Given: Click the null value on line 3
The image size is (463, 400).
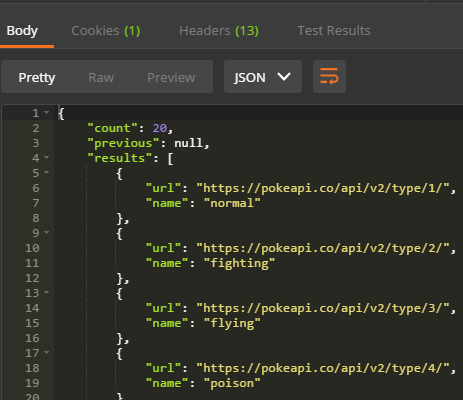Looking at the screenshot, I should [189, 143].
